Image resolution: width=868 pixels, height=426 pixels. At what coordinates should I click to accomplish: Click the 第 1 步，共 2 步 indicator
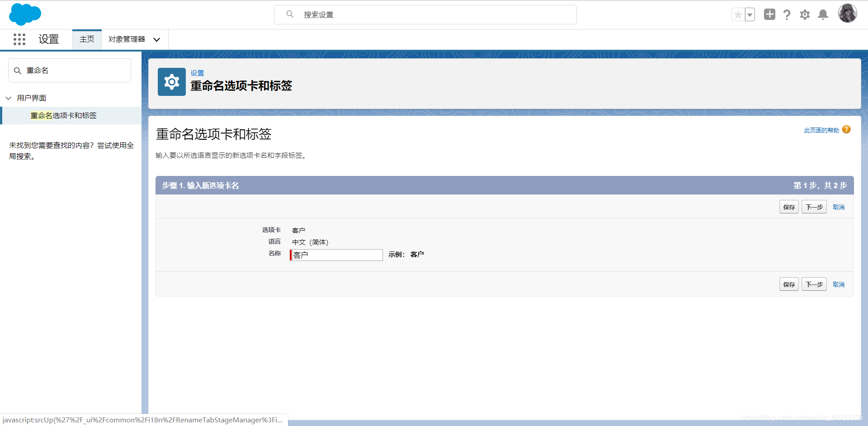click(x=820, y=185)
